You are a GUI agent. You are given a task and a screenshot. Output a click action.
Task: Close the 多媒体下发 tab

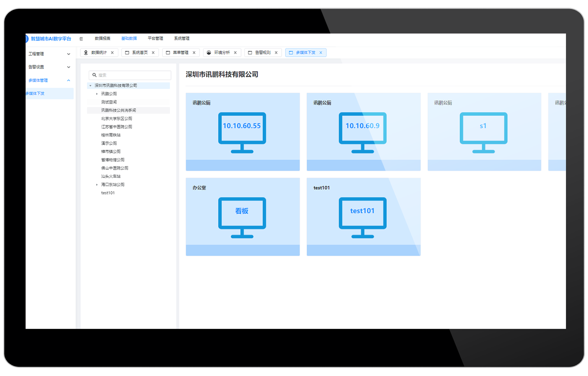point(321,53)
